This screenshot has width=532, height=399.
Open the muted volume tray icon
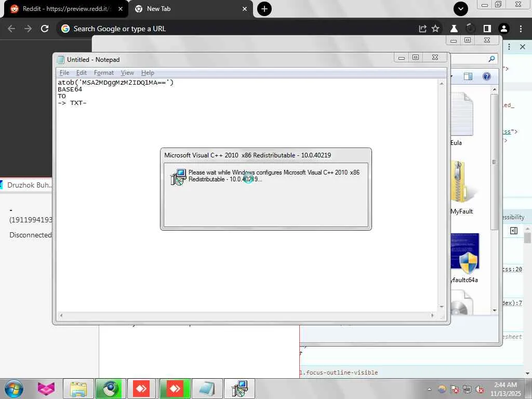pyautogui.click(x=480, y=389)
